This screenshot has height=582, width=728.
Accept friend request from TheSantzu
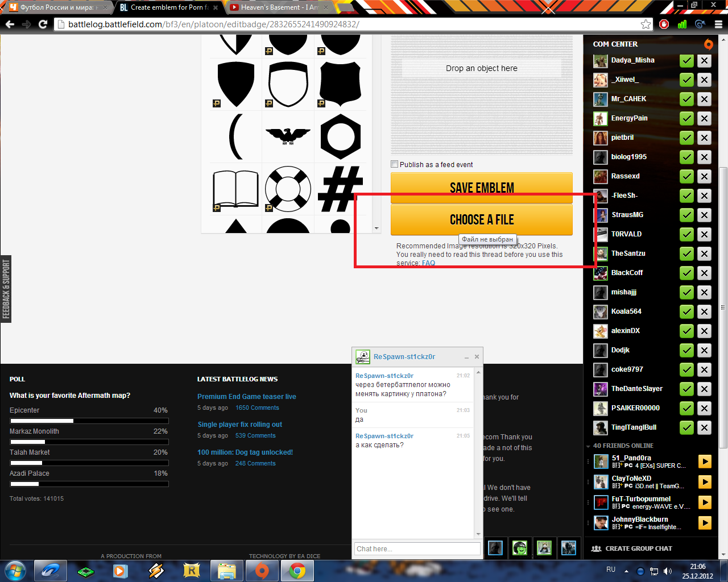[x=687, y=254]
